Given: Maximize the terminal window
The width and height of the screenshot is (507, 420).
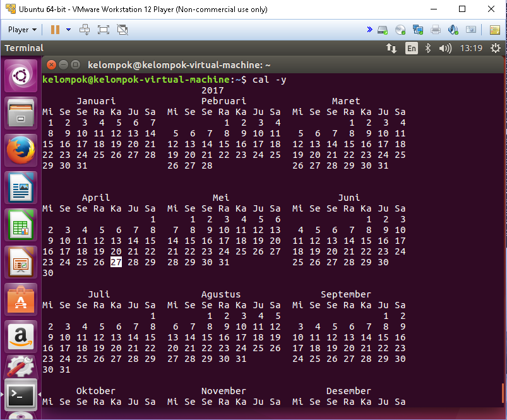Looking at the screenshot, I should [75, 65].
